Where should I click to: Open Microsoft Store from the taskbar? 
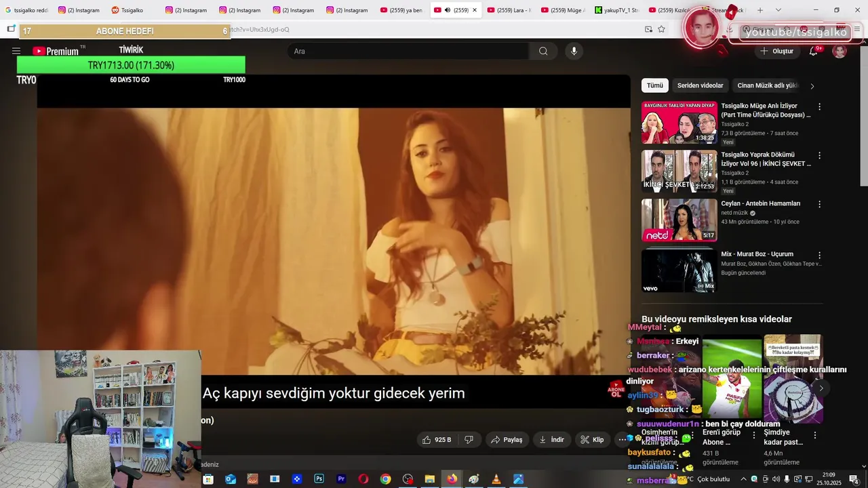[208, 479]
